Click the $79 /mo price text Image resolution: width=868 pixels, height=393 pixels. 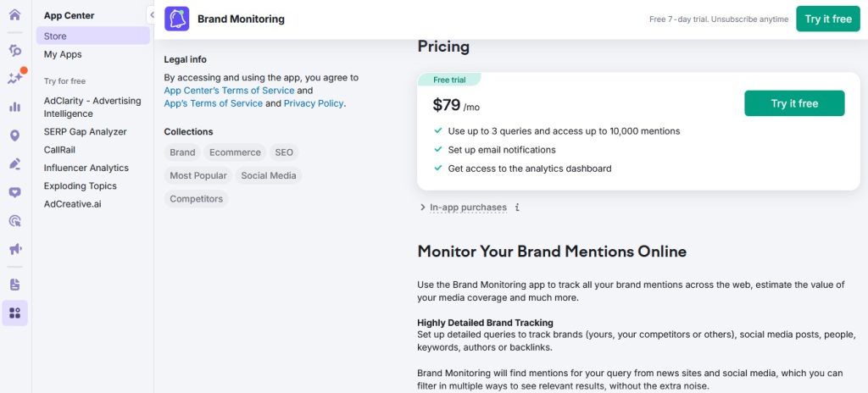pos(455,105)
